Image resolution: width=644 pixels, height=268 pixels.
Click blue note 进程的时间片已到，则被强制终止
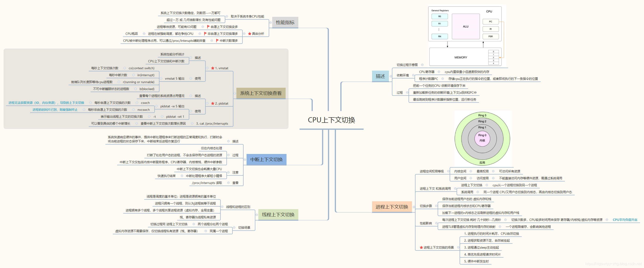[x=55, y=110]
